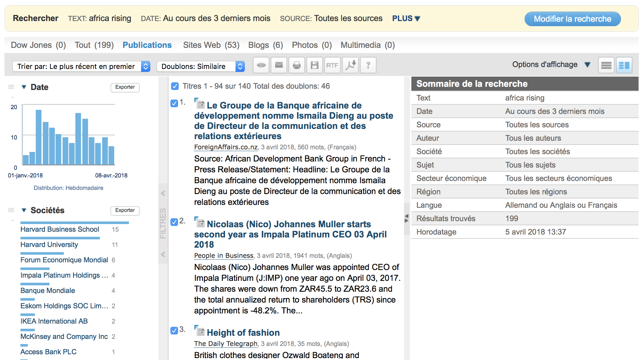Click the document icon of article 1
644x360 pixels.
200,104
